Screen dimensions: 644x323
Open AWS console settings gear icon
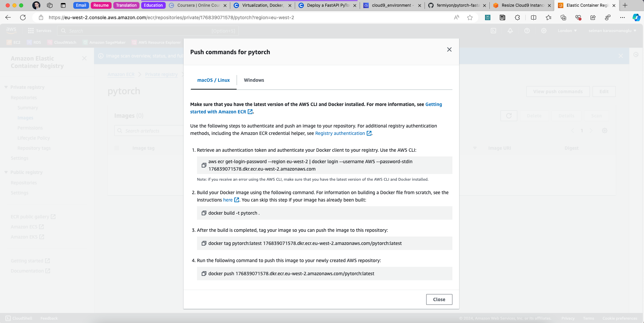[x=544, y=31]
